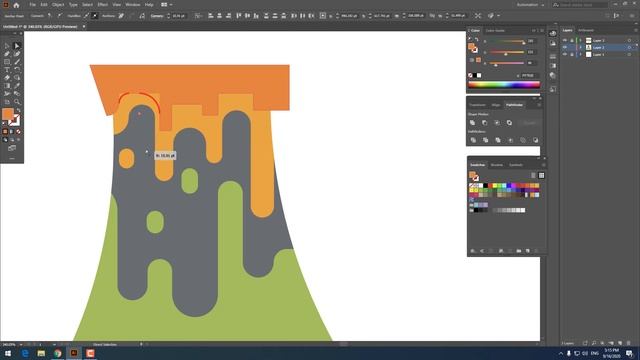Viewport: 640px width, 360px height.
Task: Click the Crop pathfinder icon
Action: [510, 140]
